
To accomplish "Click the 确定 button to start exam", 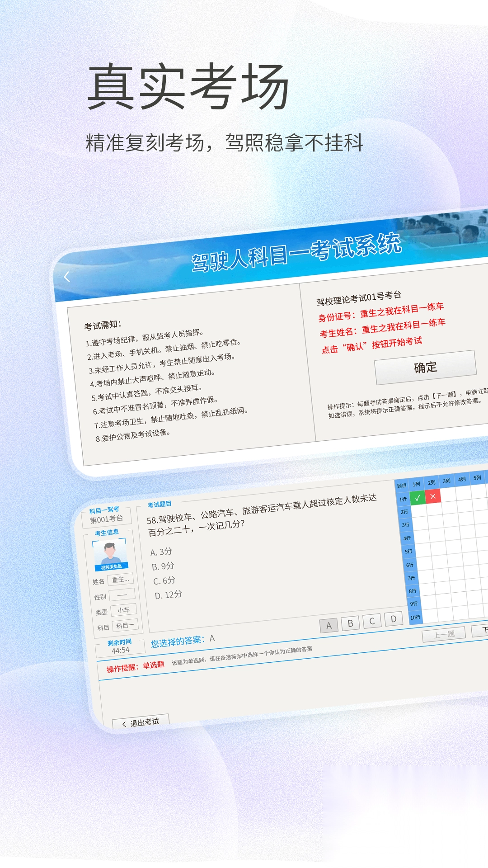I will pyautogui.click(x=425, y=367).
